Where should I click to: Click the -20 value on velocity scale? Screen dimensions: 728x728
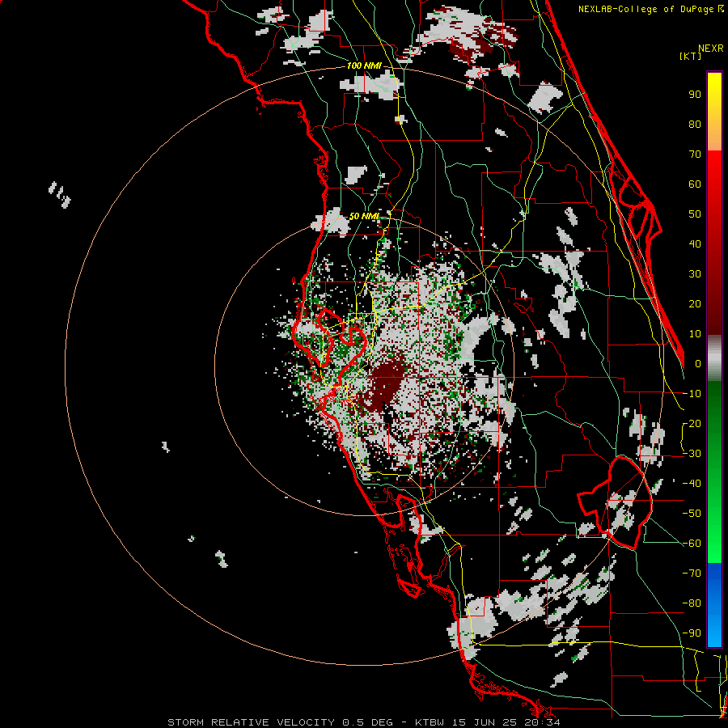click(x=692, y=424)
